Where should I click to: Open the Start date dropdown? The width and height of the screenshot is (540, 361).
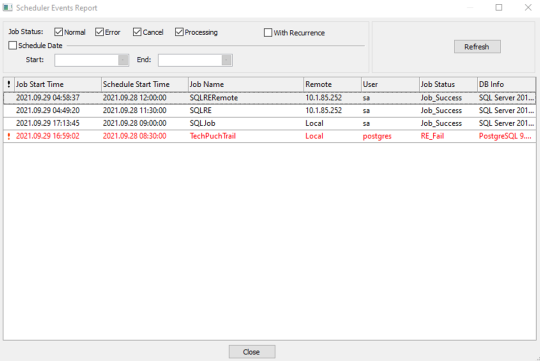point(123,60)
